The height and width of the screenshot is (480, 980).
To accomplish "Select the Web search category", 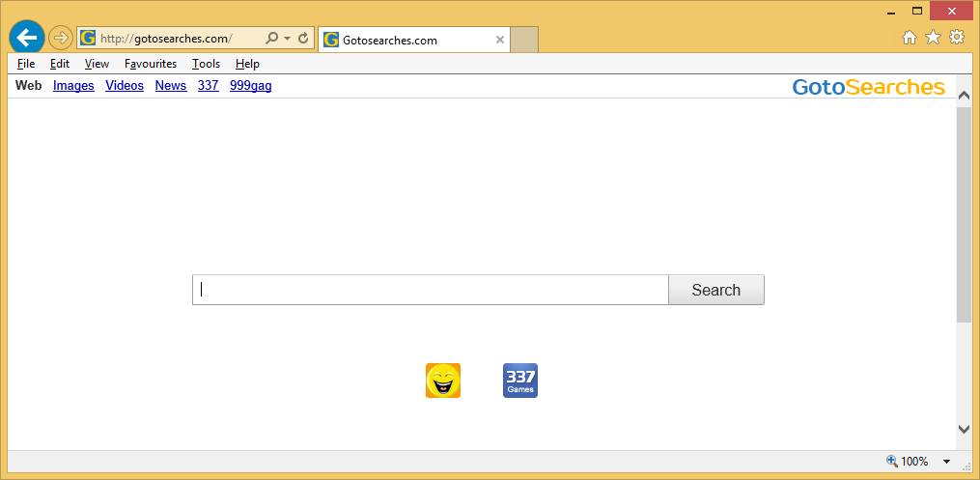I will tap(29, 86).
